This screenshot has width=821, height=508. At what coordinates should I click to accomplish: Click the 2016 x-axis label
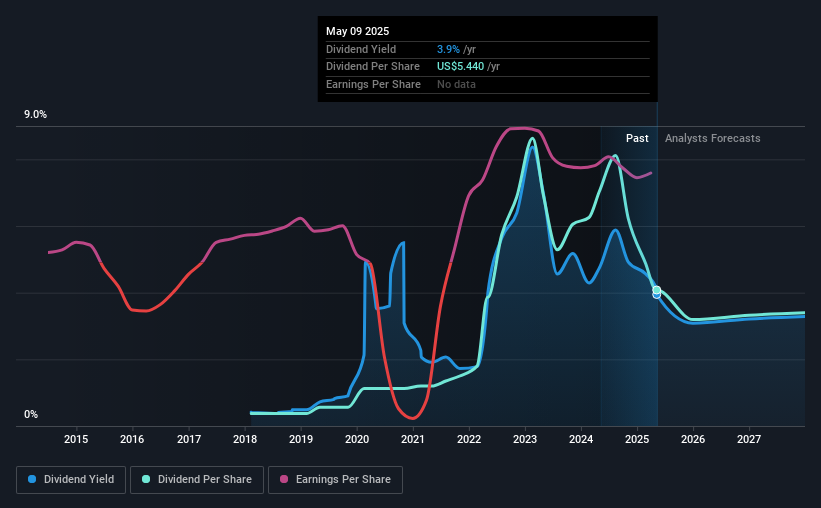[x=132, y=439]
